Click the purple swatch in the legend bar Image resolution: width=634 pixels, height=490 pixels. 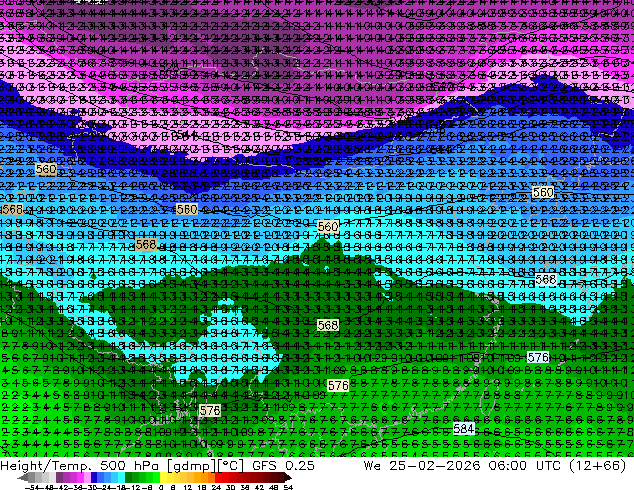(x=66, y=477)
